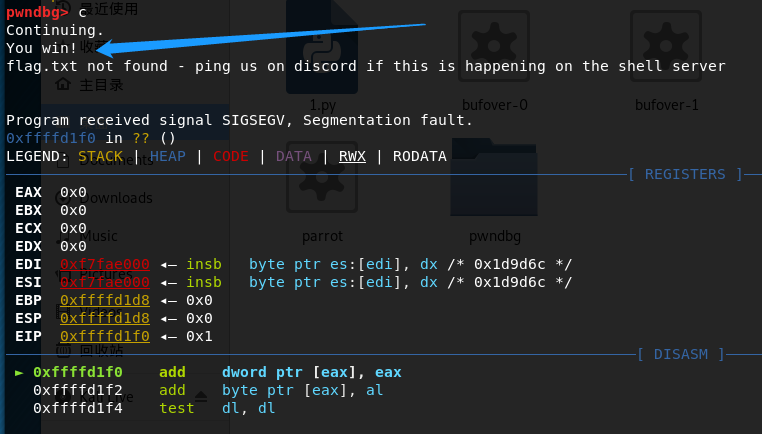Select Downloads in the sidebar
The width and height of the screenshot is (762, 434).
click(115, 197)
